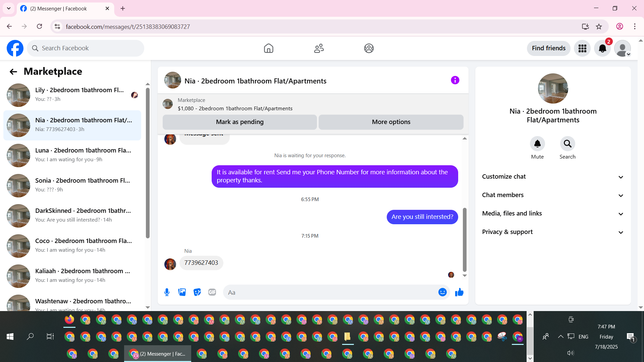View site information icon in address bar
The height and width of the screenshot is (362, 644).
click(x=57, y=26)
